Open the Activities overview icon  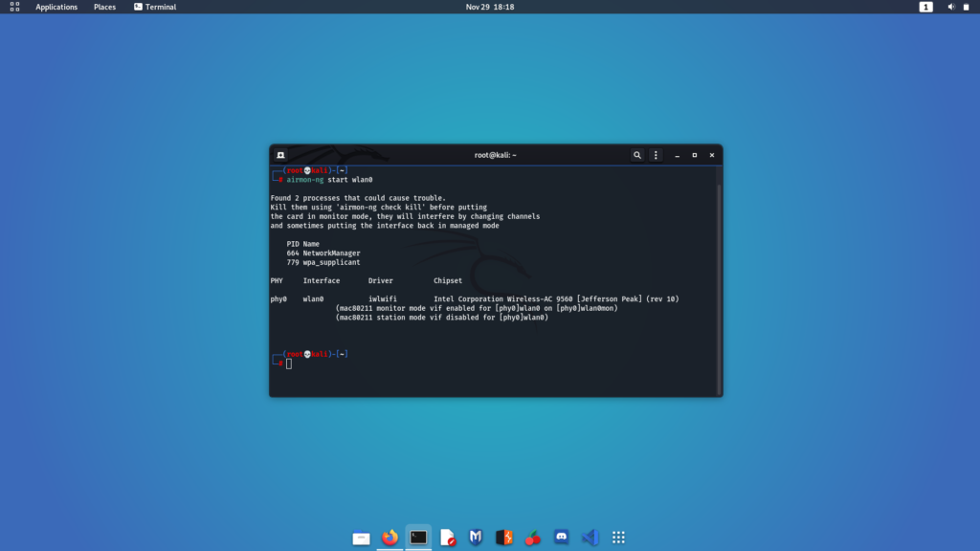[14, 7]
